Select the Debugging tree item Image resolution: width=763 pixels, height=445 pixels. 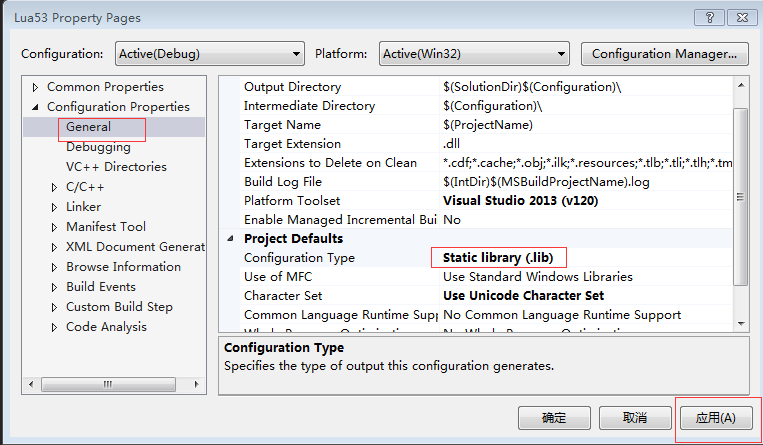pyautogui.click(x=98, y=147)
